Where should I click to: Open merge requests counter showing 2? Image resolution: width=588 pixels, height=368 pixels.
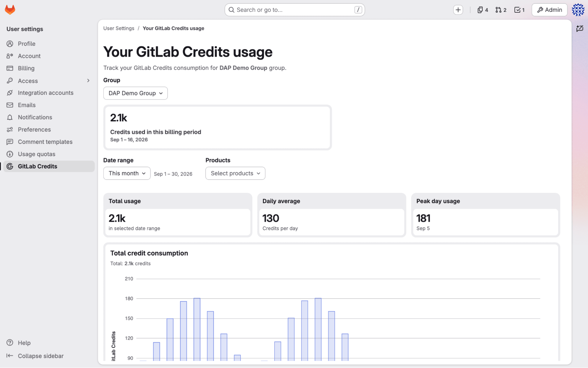click(x=501, y=10)
